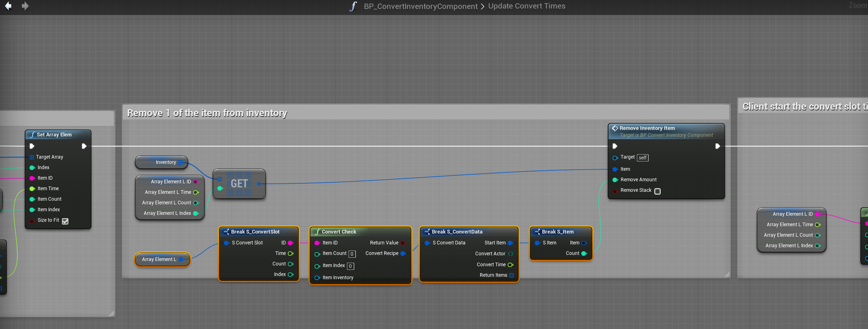This screenshot has height=329, width=868.
Task: Select the Break S_ConvertSlot node title
Action: point(255,232)
